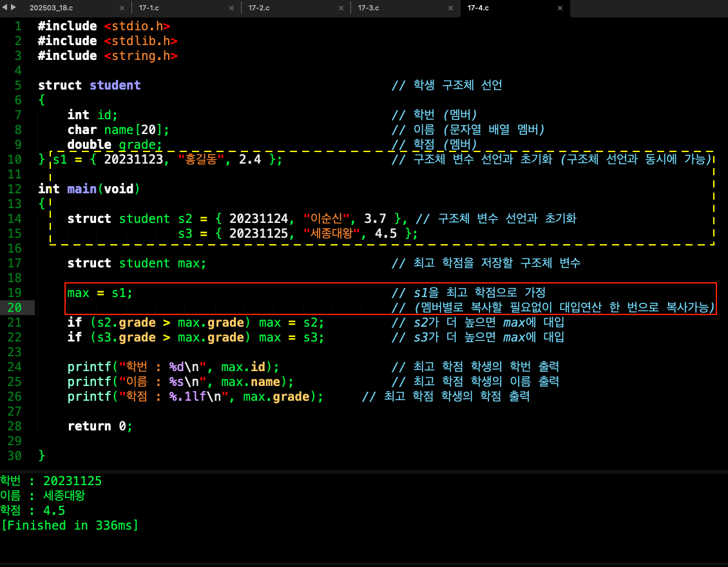Go to previous tab with left arrow
The width and height of the screenshot is (728, 567).
pyautogui.click(x=5, y=8)
